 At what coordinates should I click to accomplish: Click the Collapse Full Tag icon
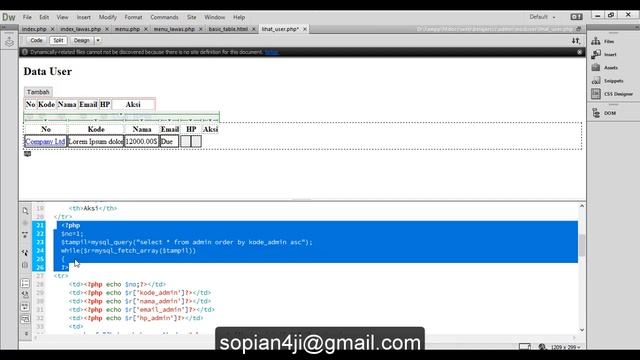coord(25,223)
